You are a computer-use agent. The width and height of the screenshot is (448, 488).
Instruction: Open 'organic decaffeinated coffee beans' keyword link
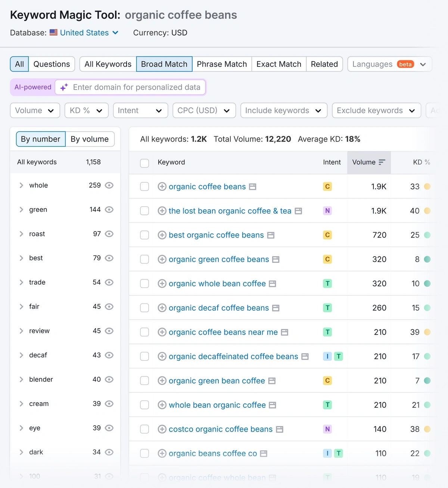(x=233, y=357)
